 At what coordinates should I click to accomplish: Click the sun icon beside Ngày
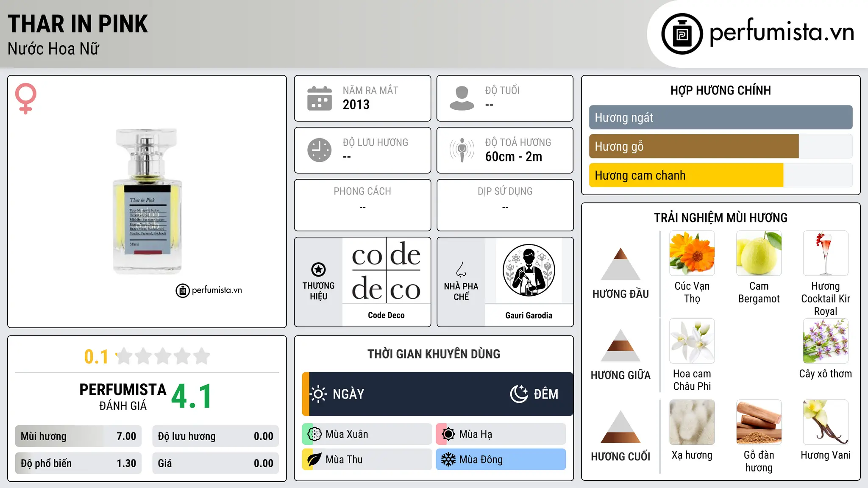(318, 394)
